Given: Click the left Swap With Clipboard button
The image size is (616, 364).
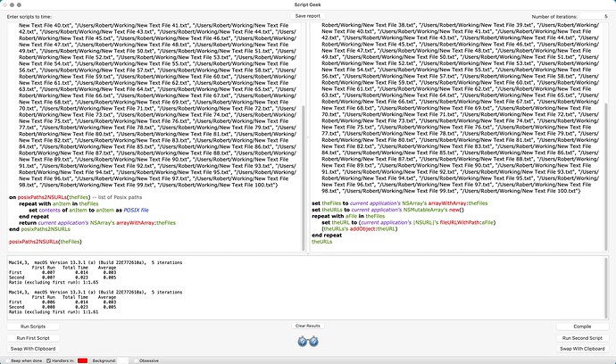Looking at the screenshot, I should pos(33,349).
